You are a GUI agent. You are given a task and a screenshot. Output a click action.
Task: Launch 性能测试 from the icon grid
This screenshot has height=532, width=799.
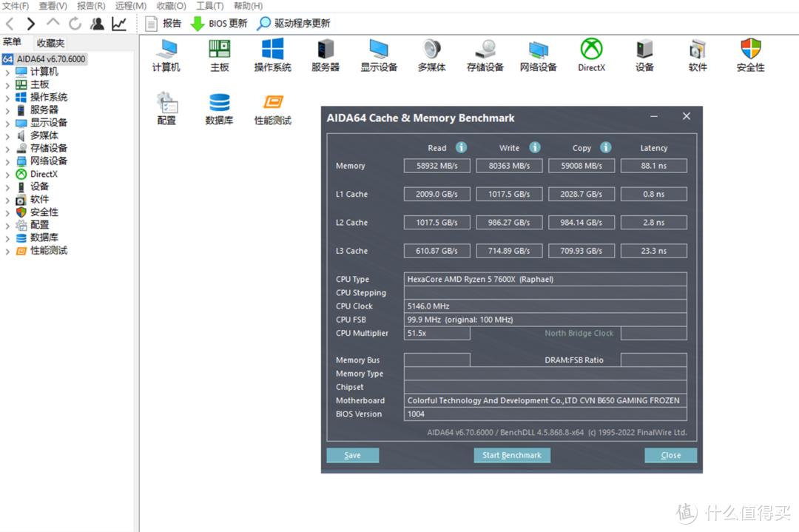coord(272,107)
